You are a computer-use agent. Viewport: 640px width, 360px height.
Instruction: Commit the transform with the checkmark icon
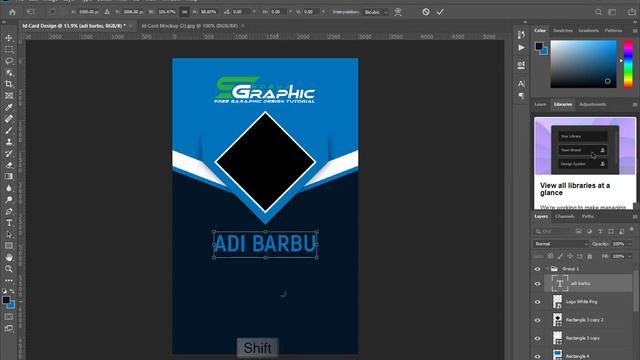[x=440, y=12]
